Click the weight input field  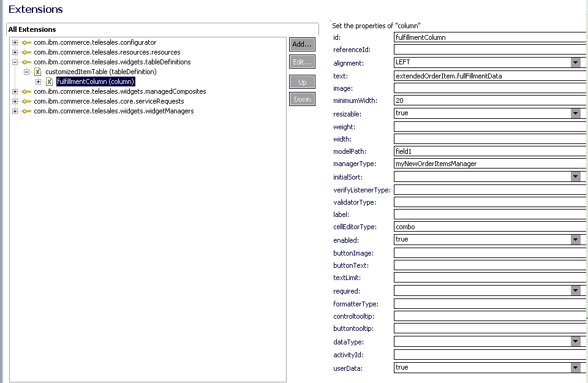[x=490, y=127]
